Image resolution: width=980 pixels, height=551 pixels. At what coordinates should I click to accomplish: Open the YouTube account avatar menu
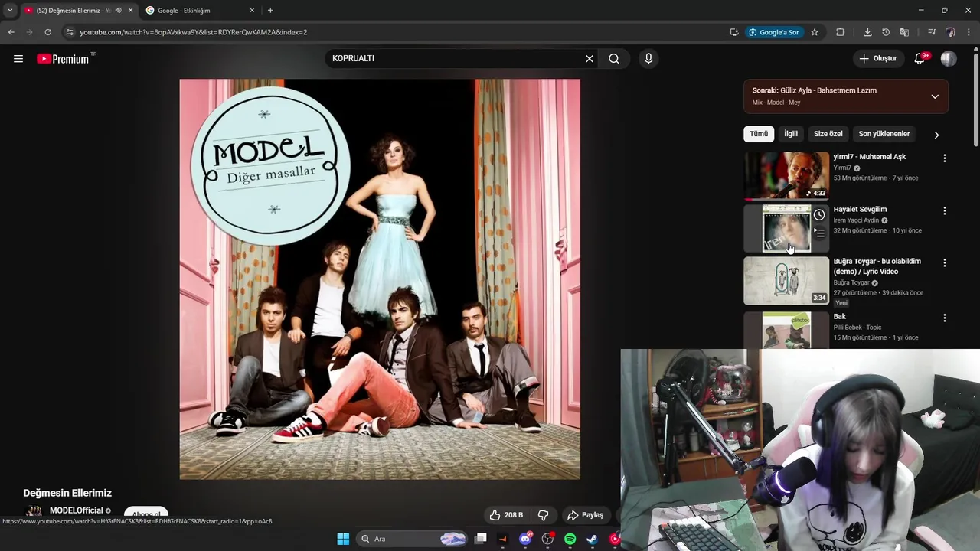pyautogui.click(x=949, y=59)
